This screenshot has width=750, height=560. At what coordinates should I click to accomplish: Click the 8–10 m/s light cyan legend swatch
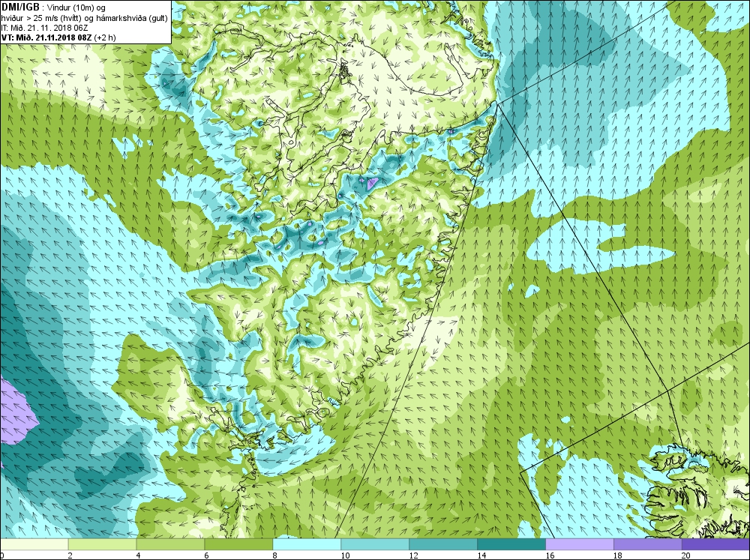pos(307,544)
